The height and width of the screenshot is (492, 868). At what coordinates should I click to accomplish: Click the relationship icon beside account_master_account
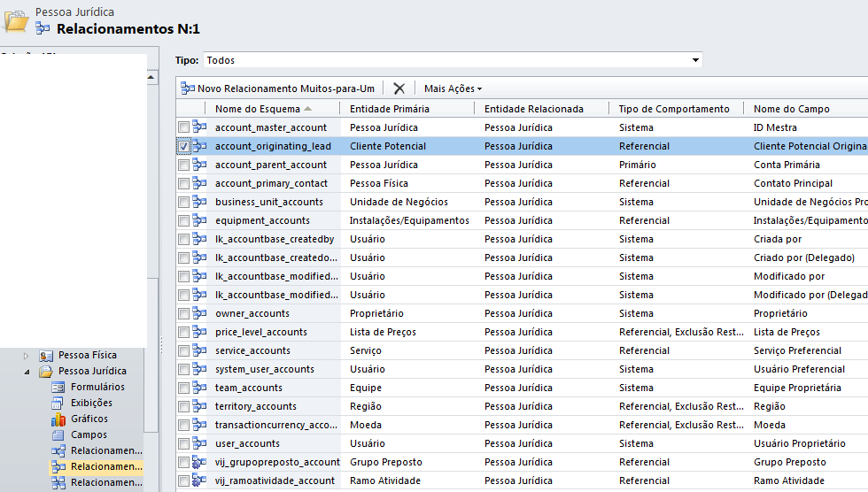[199, 127]
